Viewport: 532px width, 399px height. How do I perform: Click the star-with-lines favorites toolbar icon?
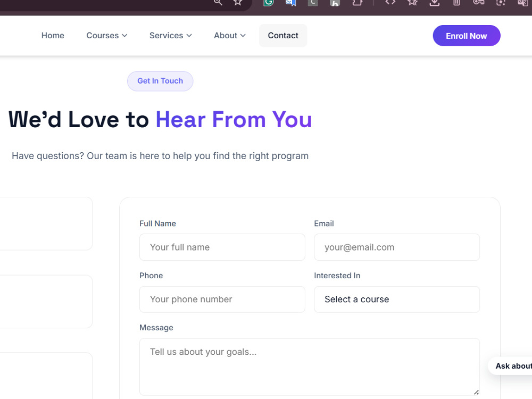413,2
